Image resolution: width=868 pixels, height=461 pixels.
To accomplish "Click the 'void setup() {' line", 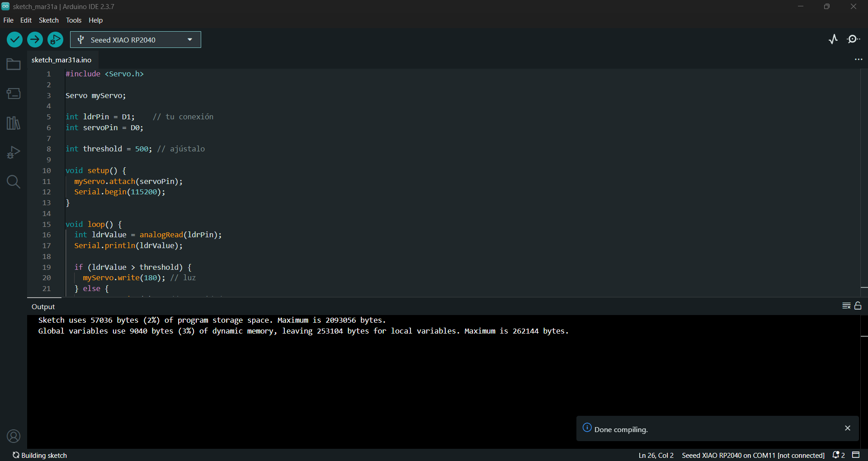I will (96, 170).
